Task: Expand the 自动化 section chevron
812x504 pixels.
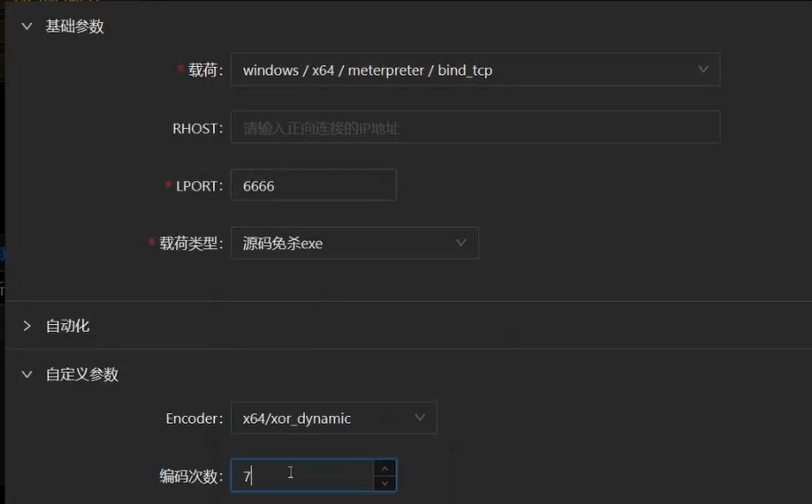Action: point(27,326)
